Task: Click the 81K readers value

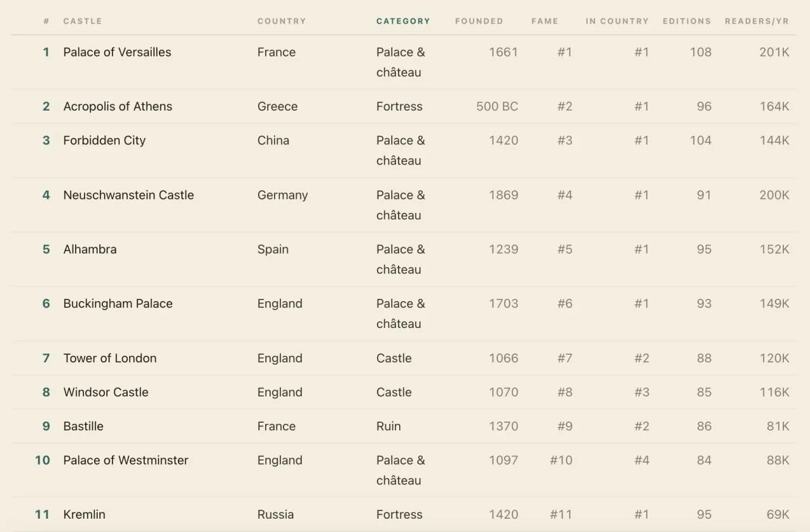Action: (778, 426)
